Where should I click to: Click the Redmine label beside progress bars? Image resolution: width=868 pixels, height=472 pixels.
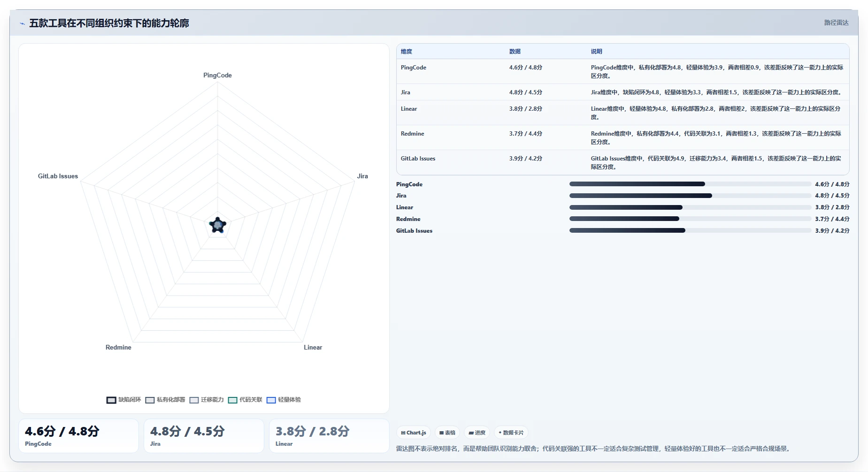coord(408,219)
